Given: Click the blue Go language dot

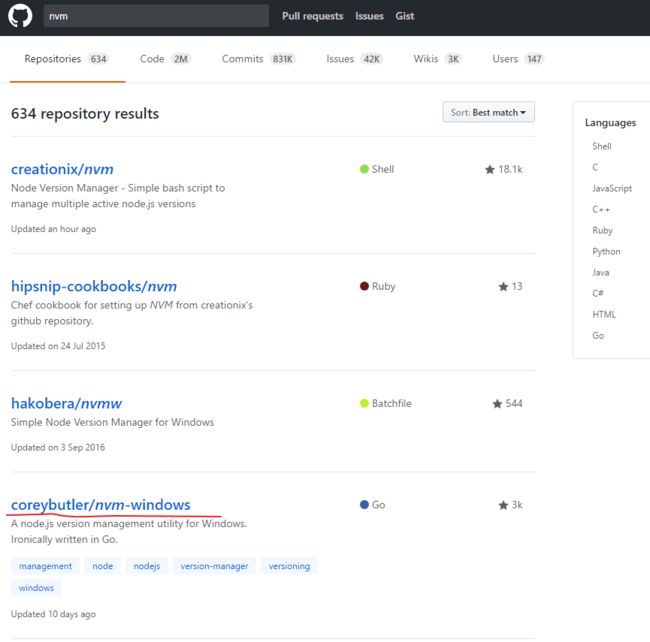Looking at the screenshot, I should pos(364,505).
